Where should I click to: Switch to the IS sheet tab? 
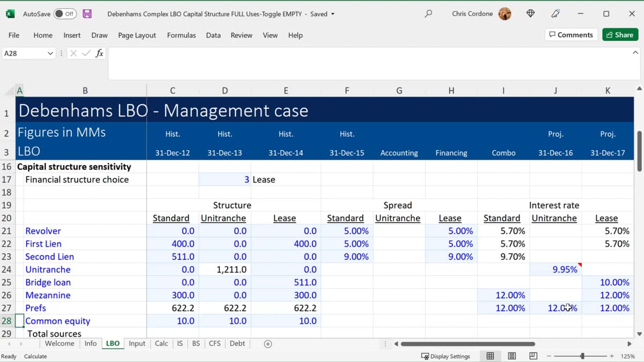click(180, 343)
